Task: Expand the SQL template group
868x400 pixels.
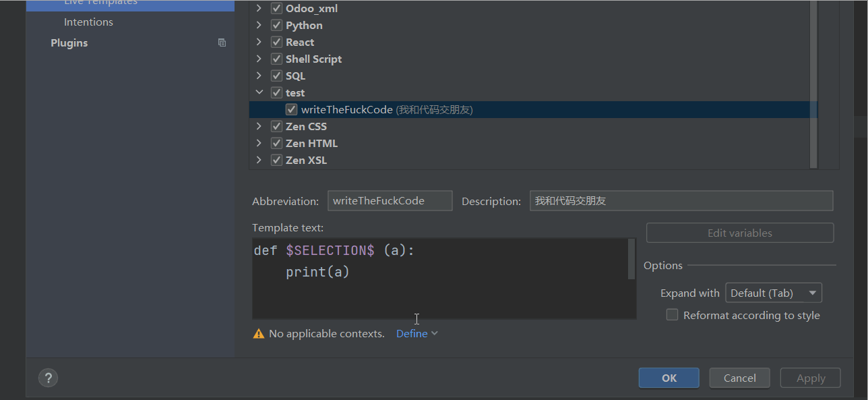Action: [259, 76]
